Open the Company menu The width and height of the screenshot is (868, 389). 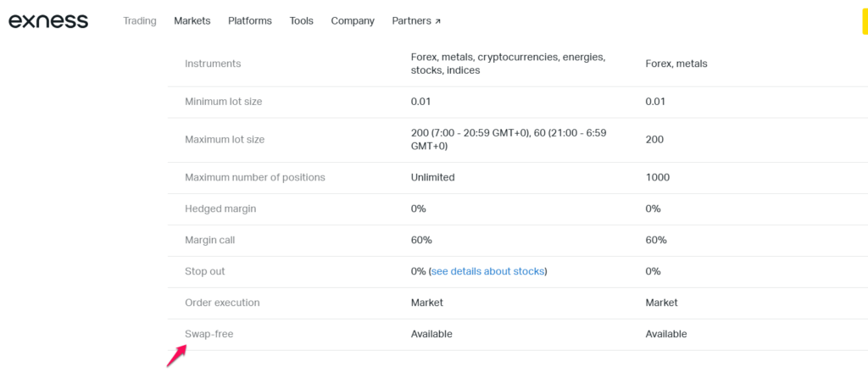[x=353, y=21]
